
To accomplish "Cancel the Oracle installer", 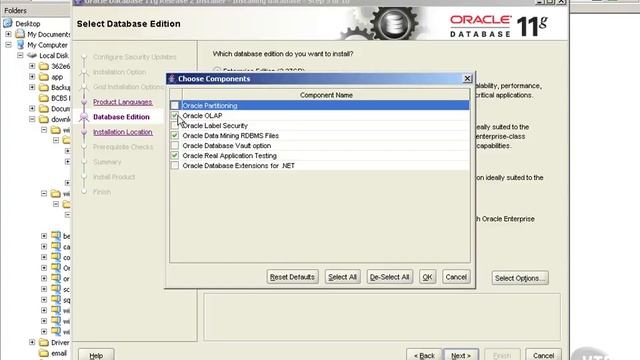I will tap(543, 356).
